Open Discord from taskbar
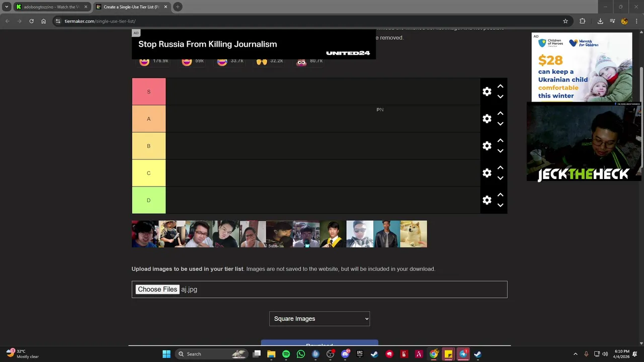This screenshot has width=644, height=362. (x=345, y=354)
